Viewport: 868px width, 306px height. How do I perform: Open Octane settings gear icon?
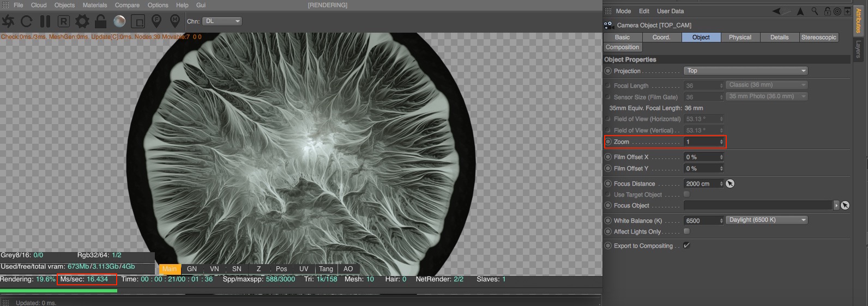[x=82, y=21]
